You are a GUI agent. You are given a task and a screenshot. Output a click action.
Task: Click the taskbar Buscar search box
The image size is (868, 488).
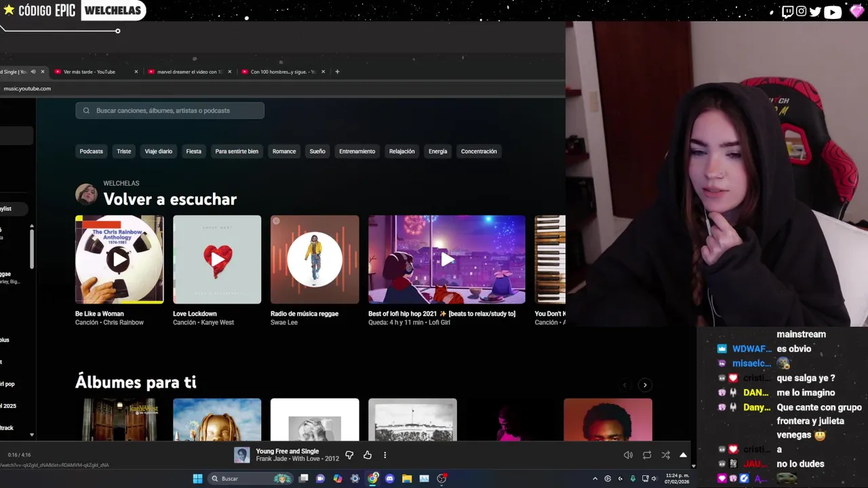(250, 479)
